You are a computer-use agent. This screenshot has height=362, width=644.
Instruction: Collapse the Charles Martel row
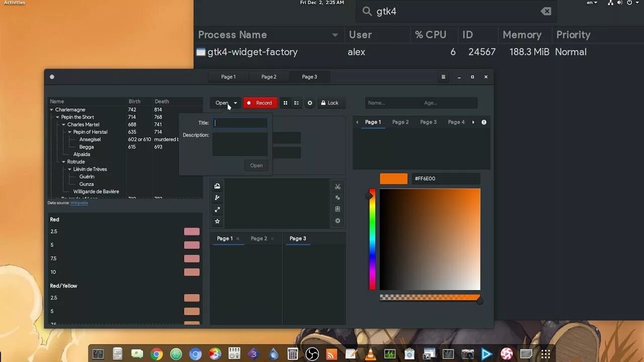pos(63,125)
